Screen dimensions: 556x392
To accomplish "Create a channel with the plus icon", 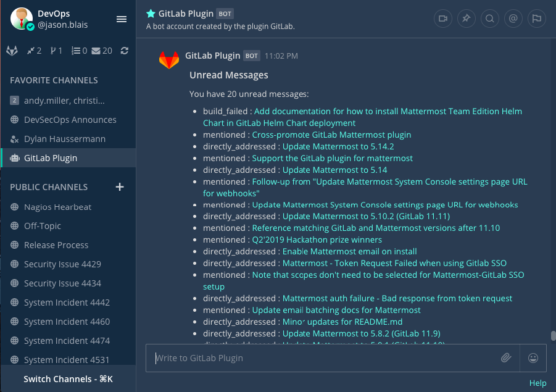I will pos(119,186).
